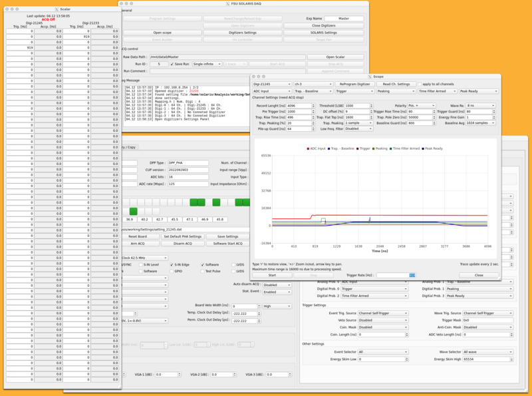
Task: Click temperature reading 47.1
Action: (x=190, y=220)
